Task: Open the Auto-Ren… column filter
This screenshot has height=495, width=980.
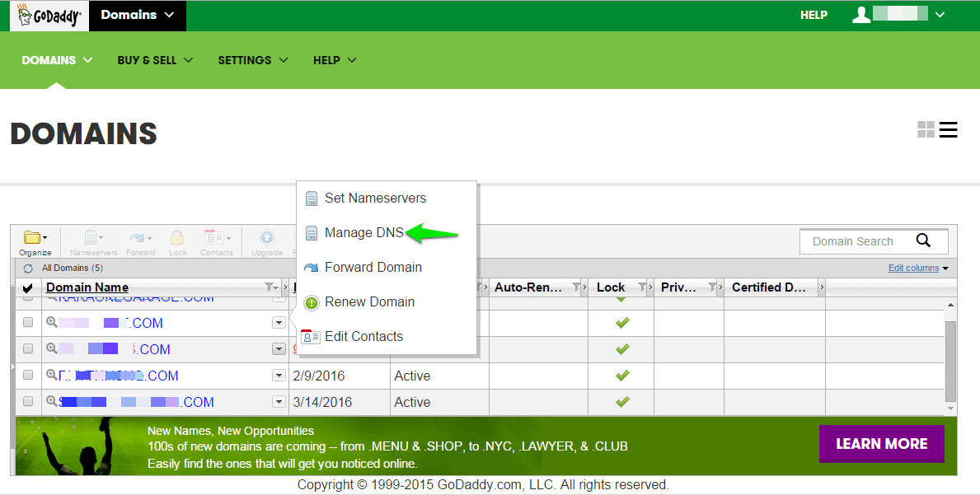Action: 576,287
